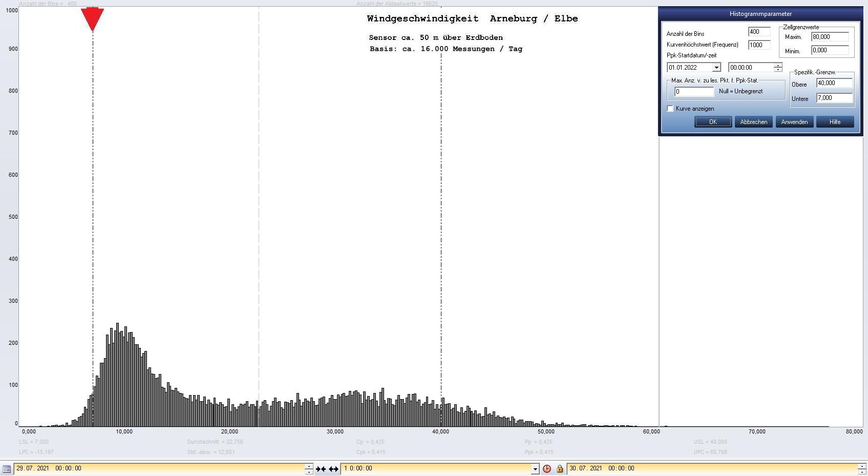Viewport: 868px width, 476px height.
Task: Toggle the padlock lock icon
Action: click(x=559, y=469)
